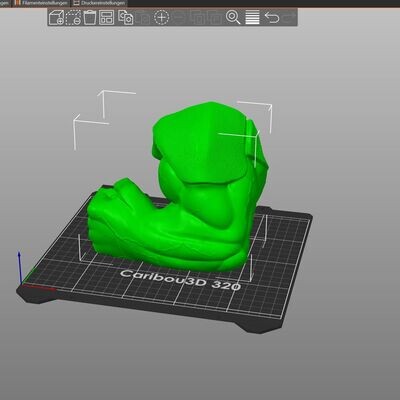Click the Delete all trash can icon

pos(90,17)
